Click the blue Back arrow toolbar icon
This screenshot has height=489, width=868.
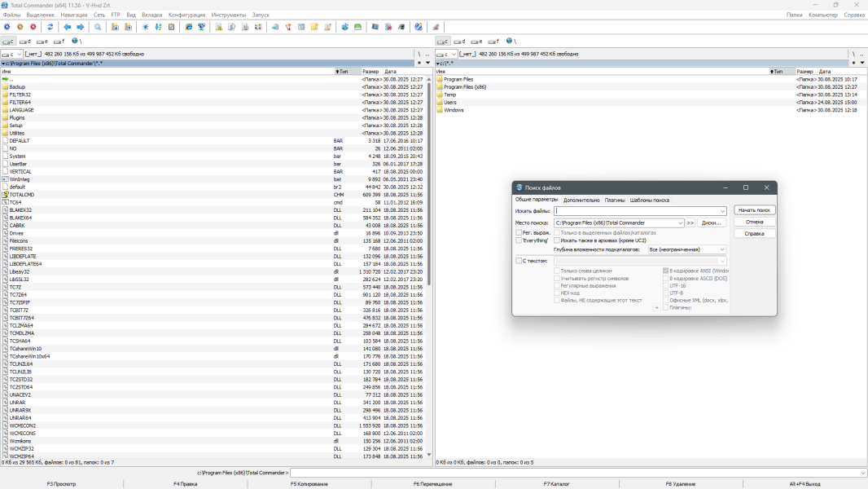click(x=68, y=27)
